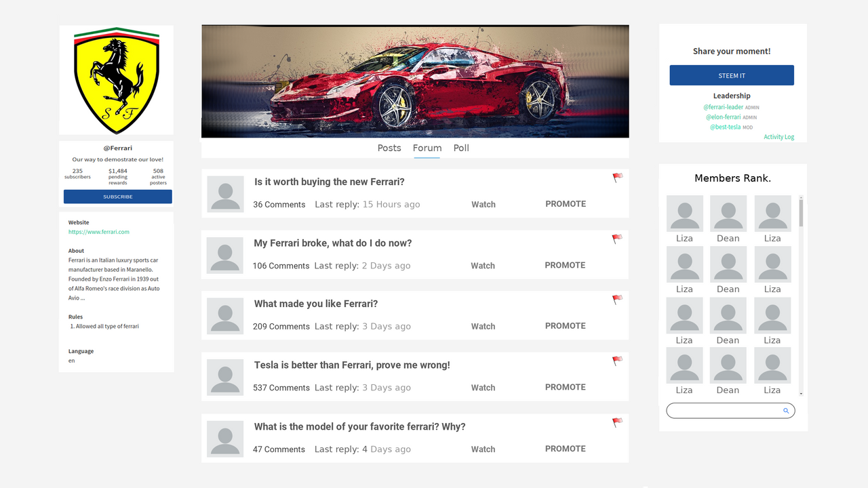View the 36 Comments count
The image size is (868, 488).
click(x=279, y=204)
